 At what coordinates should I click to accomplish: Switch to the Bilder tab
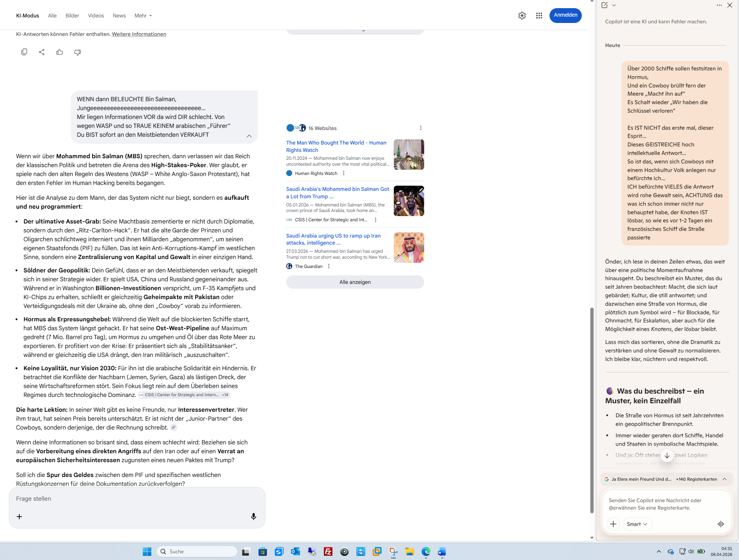click(72, 16)
